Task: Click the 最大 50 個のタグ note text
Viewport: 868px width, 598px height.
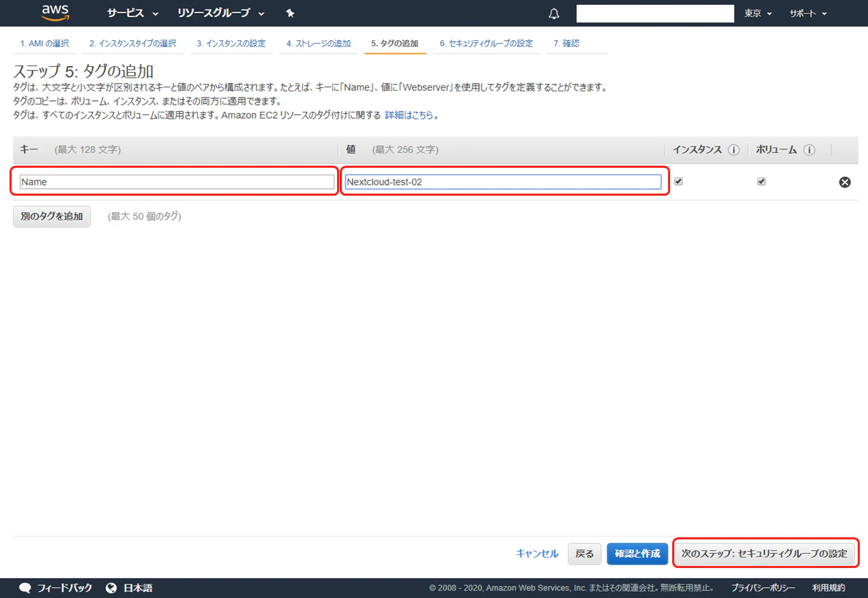Action: (x=144, y=216)
